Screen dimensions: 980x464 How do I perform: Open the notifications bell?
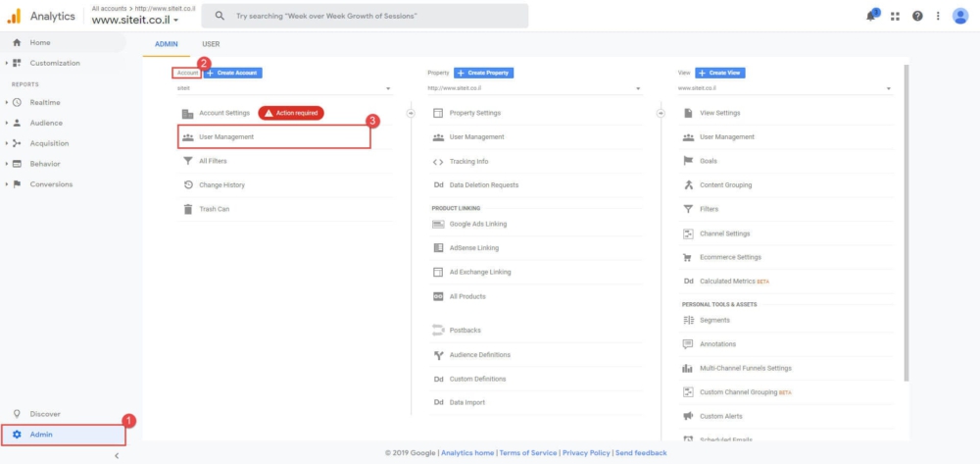pos(872,17)
